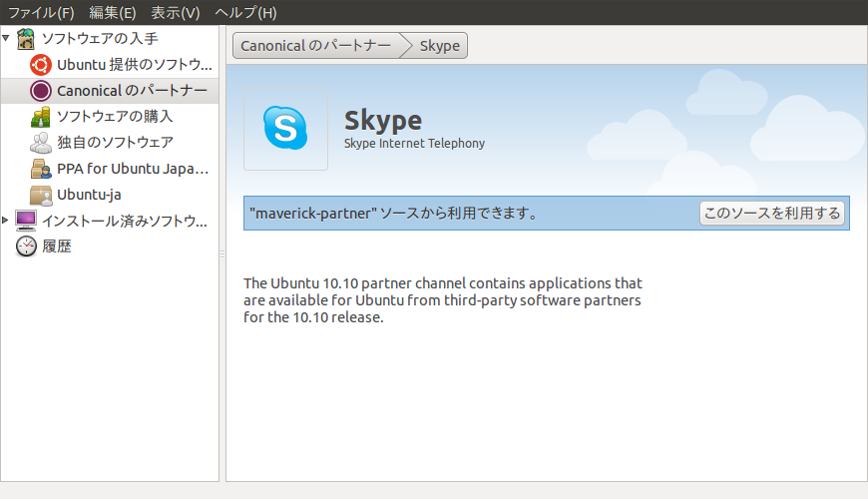Click the Ubuntu-ja package box icon

pyautogui.click(x=41, y=195)
